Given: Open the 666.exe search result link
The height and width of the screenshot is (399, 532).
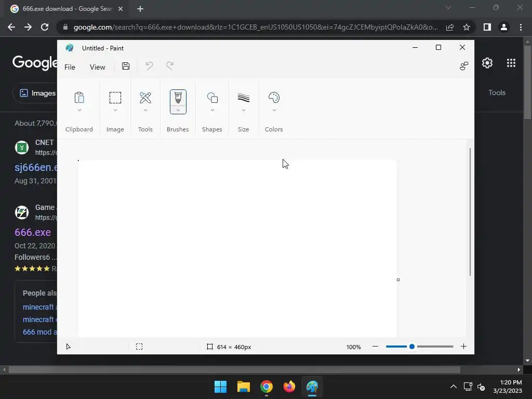Looking at the screenshot, I should tap(33, 232).
